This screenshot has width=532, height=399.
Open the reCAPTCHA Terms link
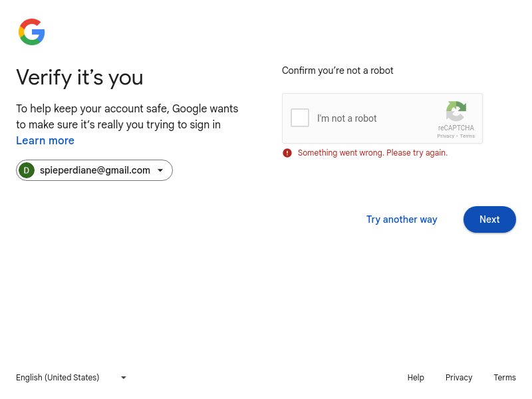coord(467,136)
